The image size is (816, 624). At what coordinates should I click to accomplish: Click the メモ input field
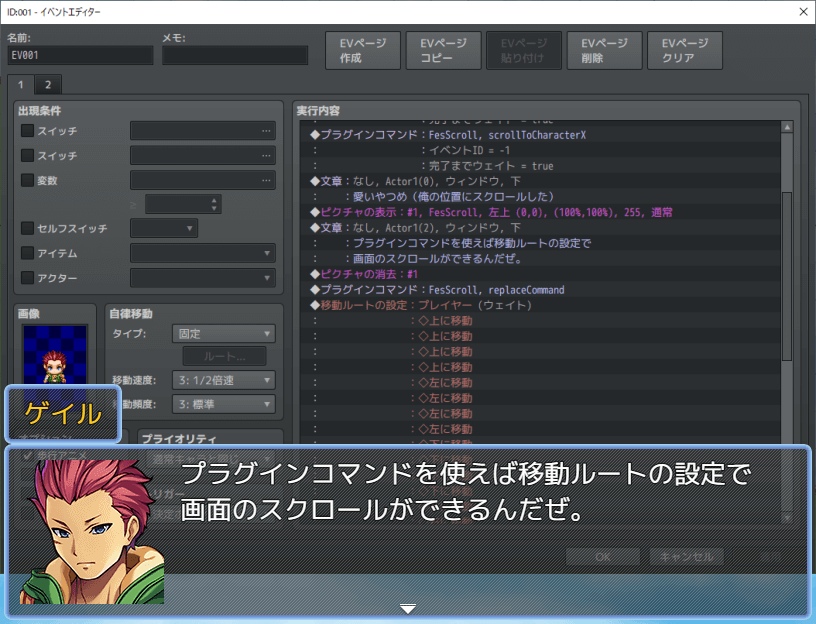click(x=235, y=55)
